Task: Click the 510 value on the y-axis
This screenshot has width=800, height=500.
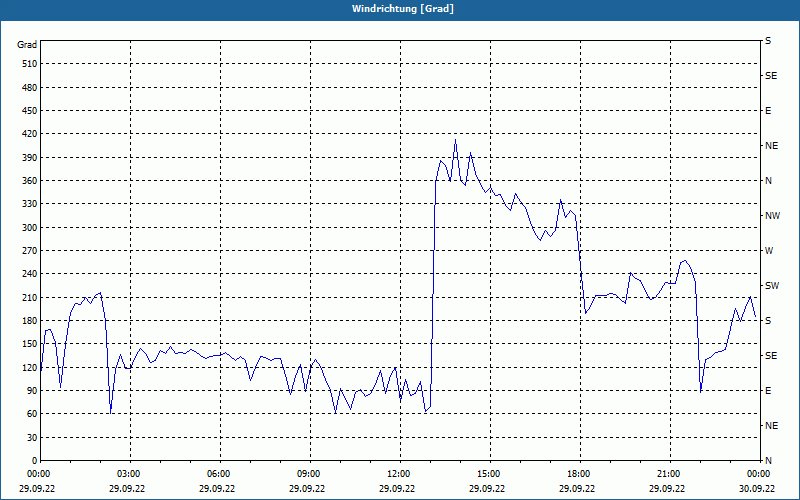Action: (x=30, y=64)
